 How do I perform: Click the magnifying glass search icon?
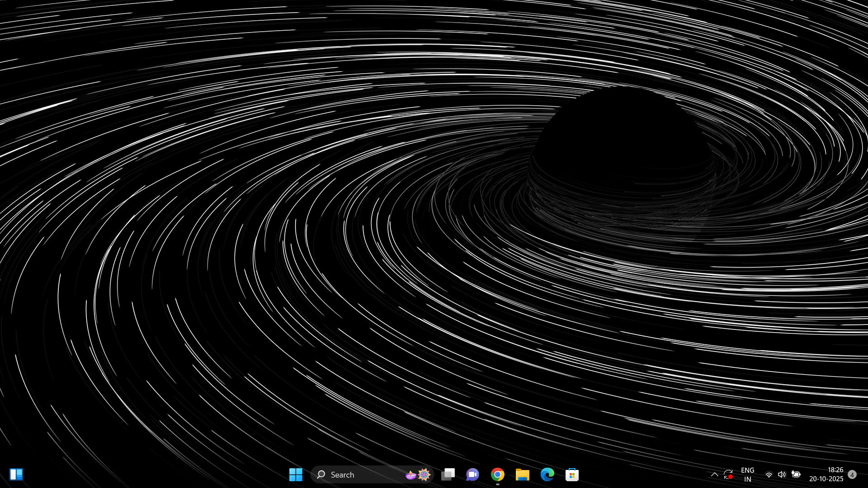[321, 474]
